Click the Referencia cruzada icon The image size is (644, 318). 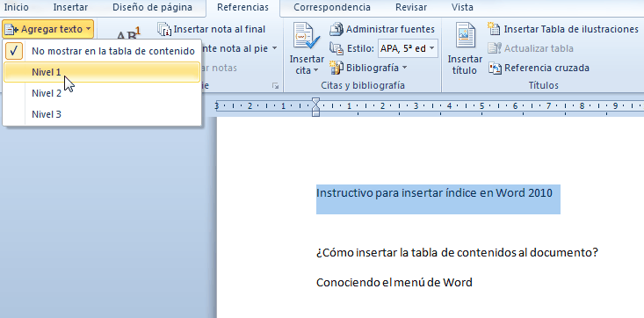[x=494, y=68]
